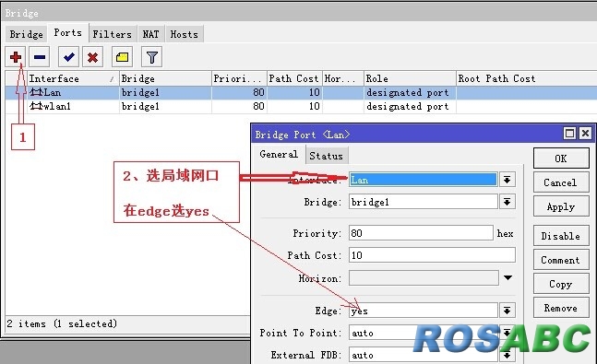Click the Apply button

(x=561, y=206)
